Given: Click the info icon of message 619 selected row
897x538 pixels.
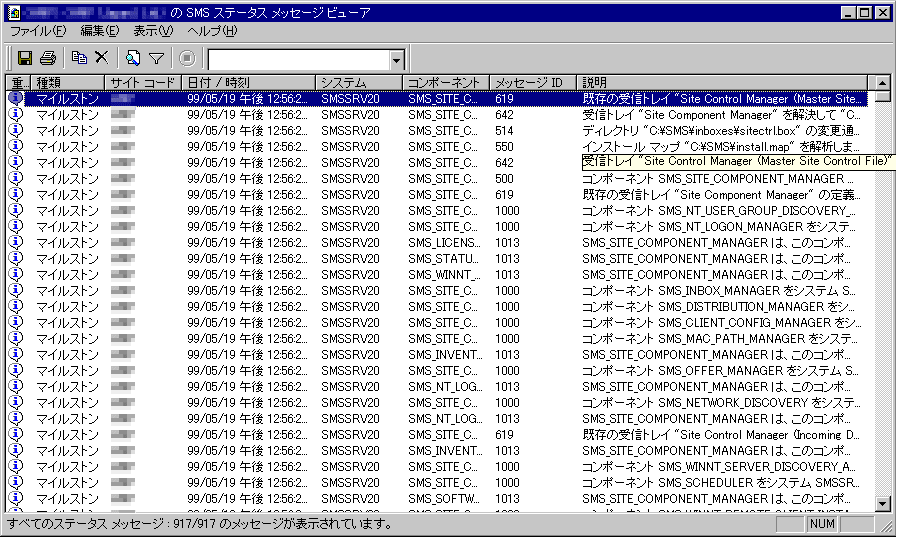Looking at the screenshot, I should point(16,98).
